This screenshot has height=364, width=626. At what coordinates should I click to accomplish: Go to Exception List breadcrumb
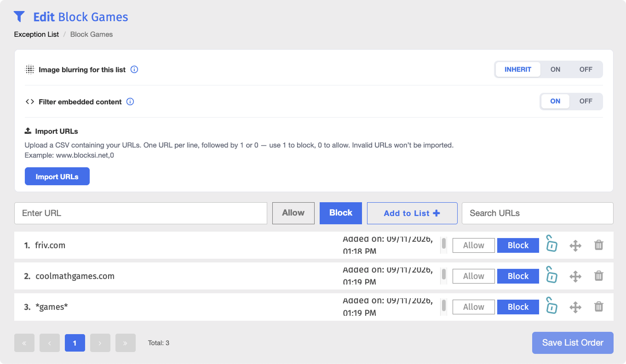[36, 34]
